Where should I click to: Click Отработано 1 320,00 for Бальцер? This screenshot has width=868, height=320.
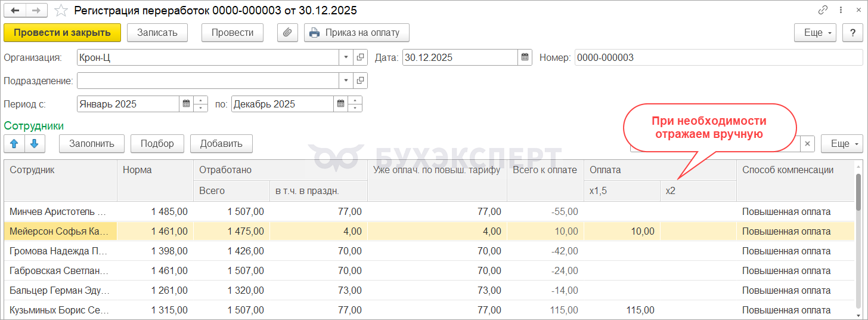coord(231,290)
